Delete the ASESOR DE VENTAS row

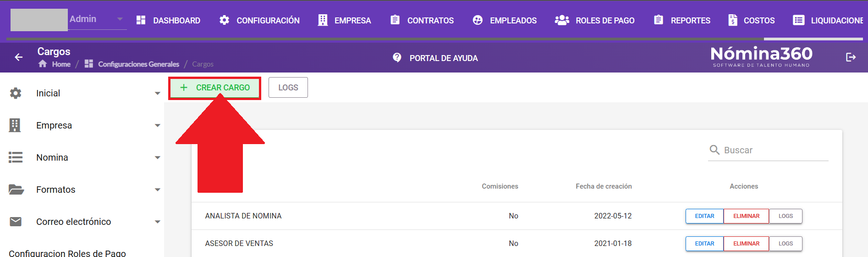[x=746, y=244]
